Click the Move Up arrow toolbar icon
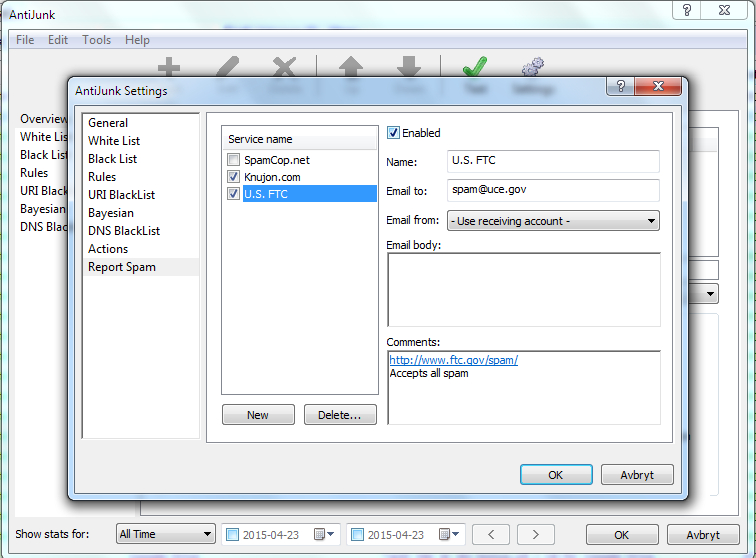This screenshot has width=756, height=558. click(351, 67)
